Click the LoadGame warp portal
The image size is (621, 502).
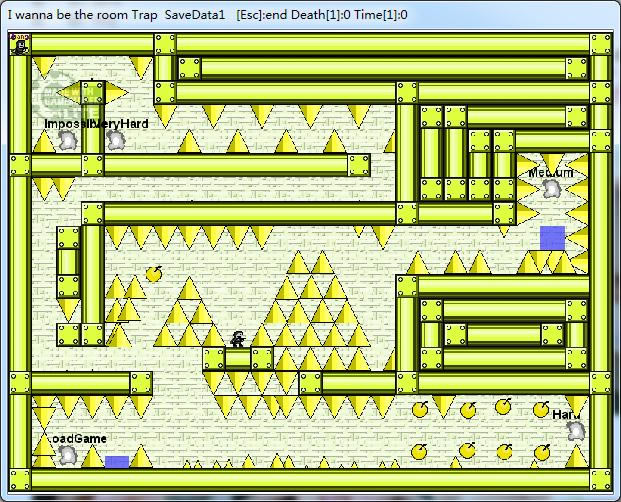[68, 455]
